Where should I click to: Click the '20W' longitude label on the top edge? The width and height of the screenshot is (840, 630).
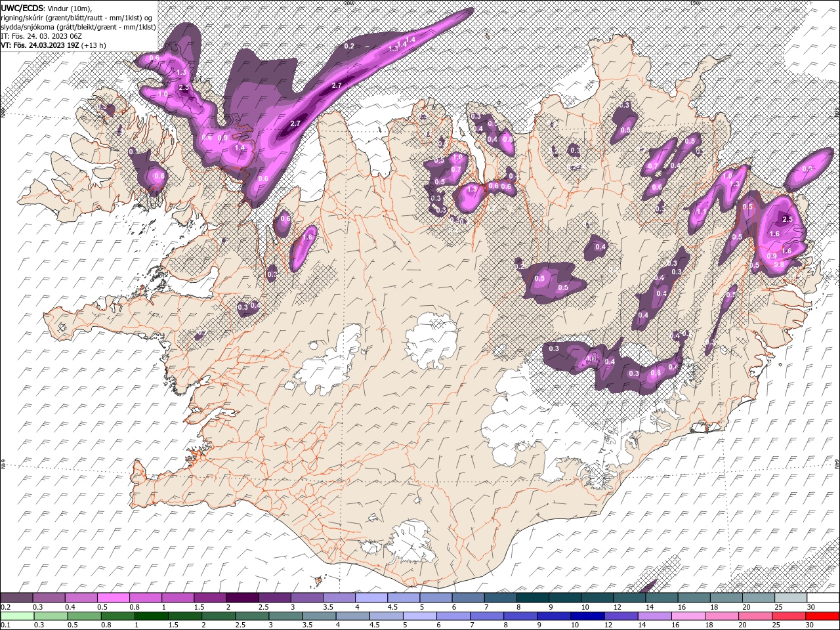tap(348, 3)
